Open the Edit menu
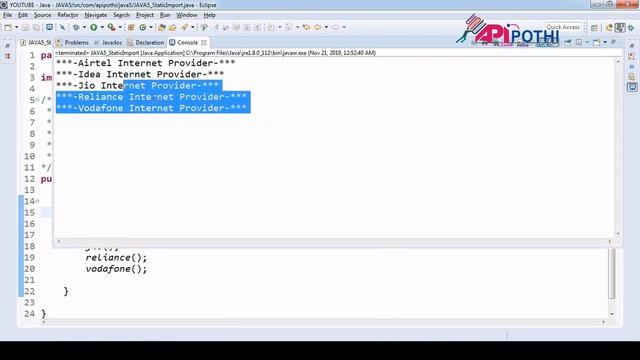This screenshot has height=360, width=640. coord(23,15)
